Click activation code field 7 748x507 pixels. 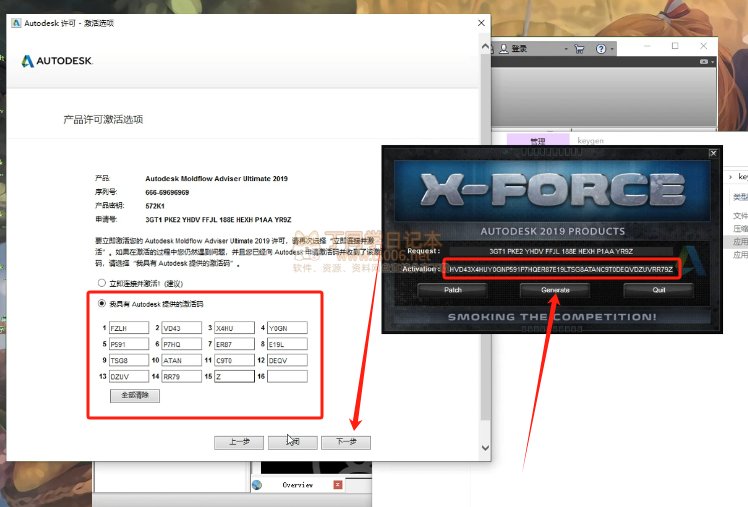234,344
